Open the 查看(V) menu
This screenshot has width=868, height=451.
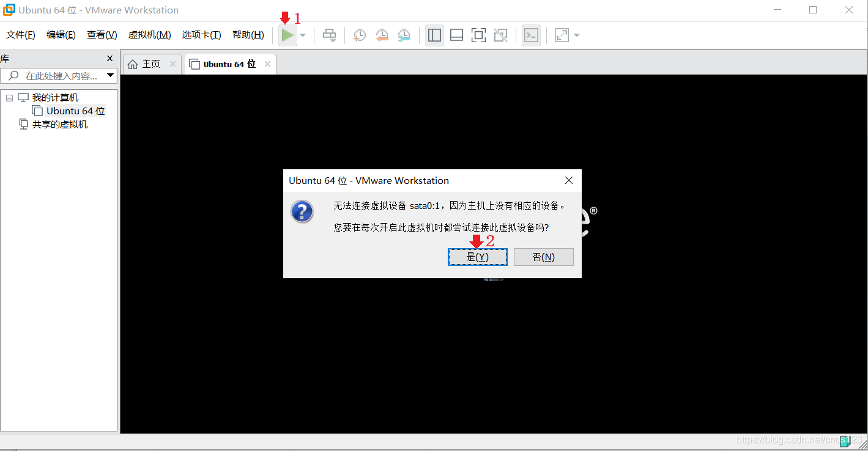pyautogui.click(x=102, y=35)
